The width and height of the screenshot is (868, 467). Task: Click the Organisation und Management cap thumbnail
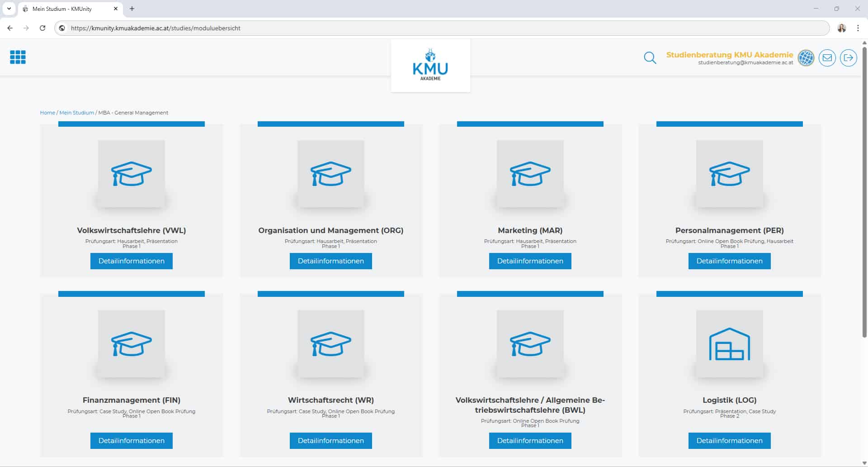[331, 174]
